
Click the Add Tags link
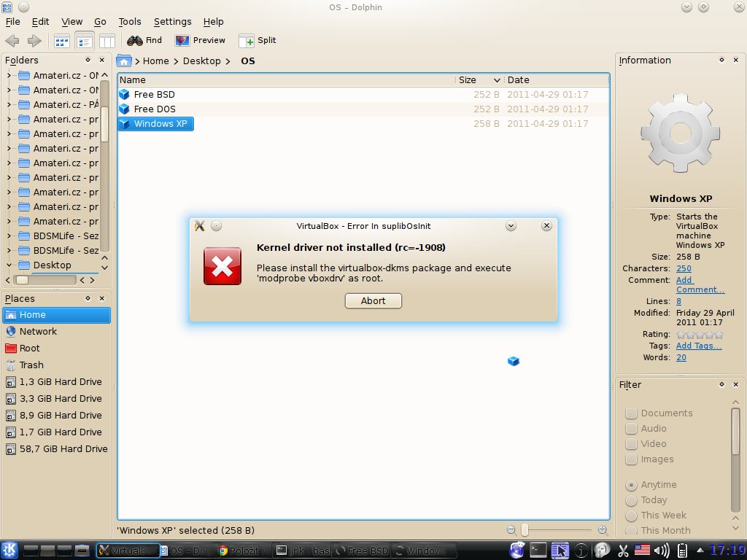click(x=699, y=346)
